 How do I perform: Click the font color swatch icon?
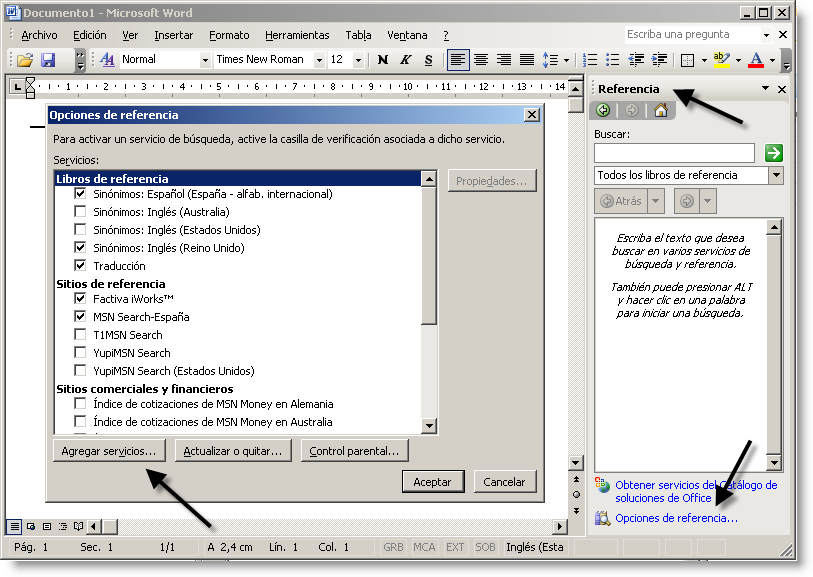(x=756, y=60)
